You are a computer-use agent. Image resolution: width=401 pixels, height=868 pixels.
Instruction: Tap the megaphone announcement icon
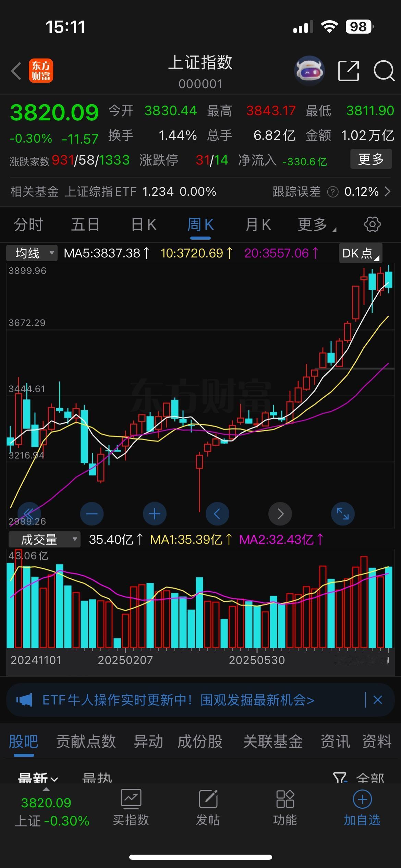24,700
